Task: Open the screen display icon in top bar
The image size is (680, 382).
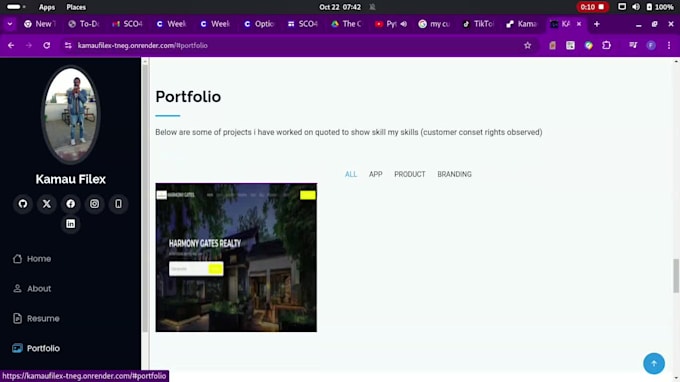Action: (x=622, y=7)
